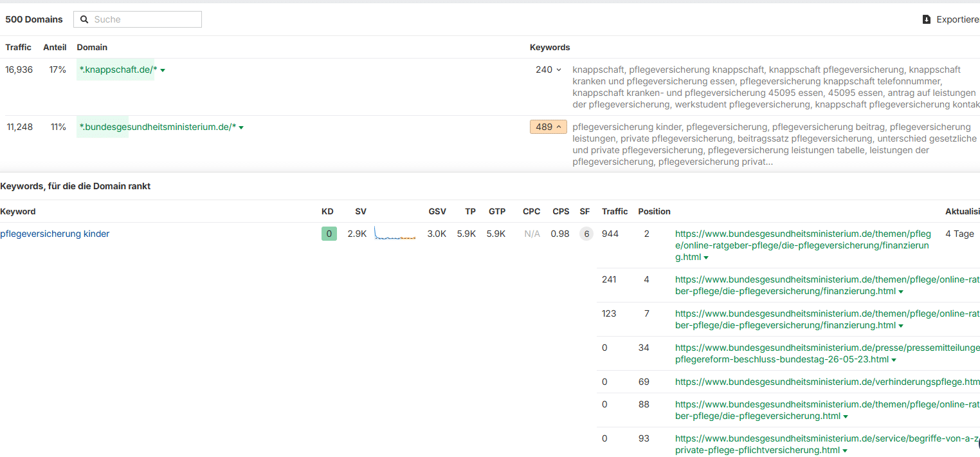Open knappschaft.de domain dropdown arrow
Image resolution: width=980 pixels, height=457 pixels.
163,70
